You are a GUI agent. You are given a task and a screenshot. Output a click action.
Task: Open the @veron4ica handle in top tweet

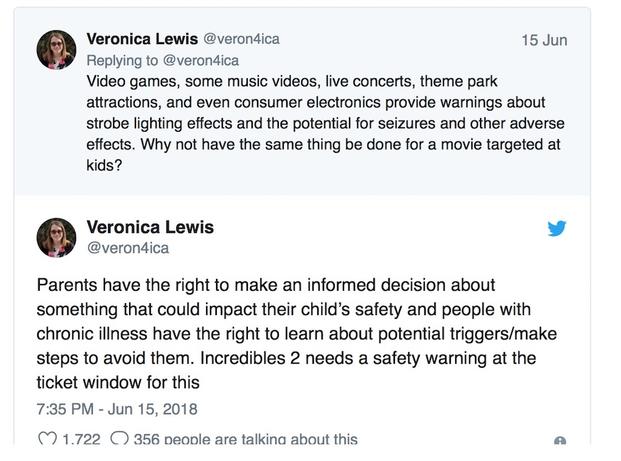click(x=242, y=39)
